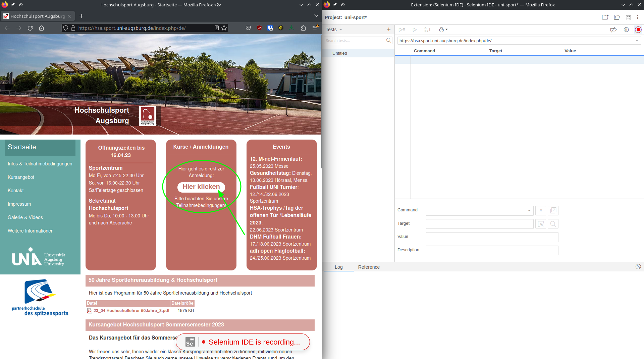The image size is (644, 359).
Task: Click into the Search tests field
Action: [x=355, y=41]
